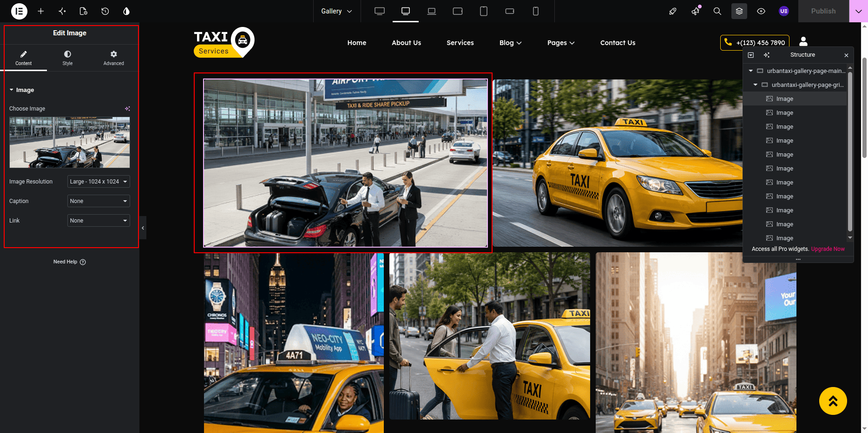Viewport: 868px width, 433px height.
Task: Click the Choose Image thumbnail
Action: (x=70, y=142)
